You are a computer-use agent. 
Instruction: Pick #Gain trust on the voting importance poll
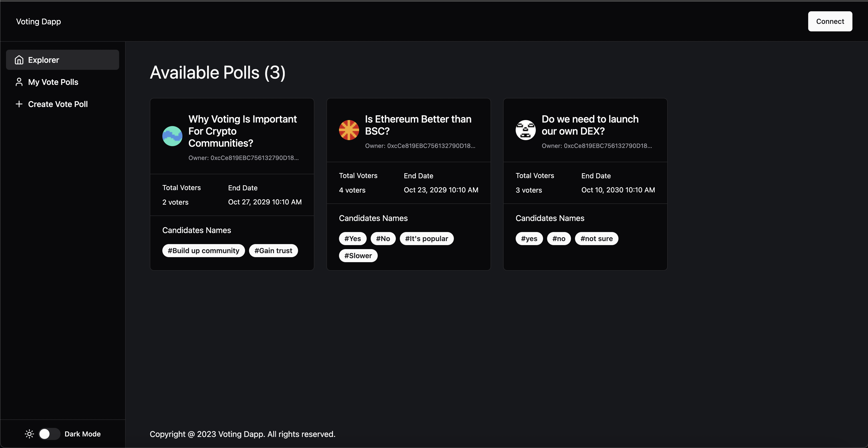[x=273, y=250]
